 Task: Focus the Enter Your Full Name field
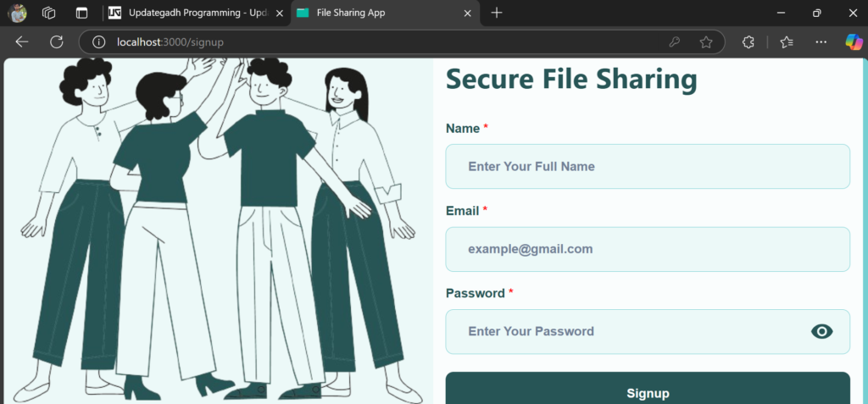tap(648, 167)
